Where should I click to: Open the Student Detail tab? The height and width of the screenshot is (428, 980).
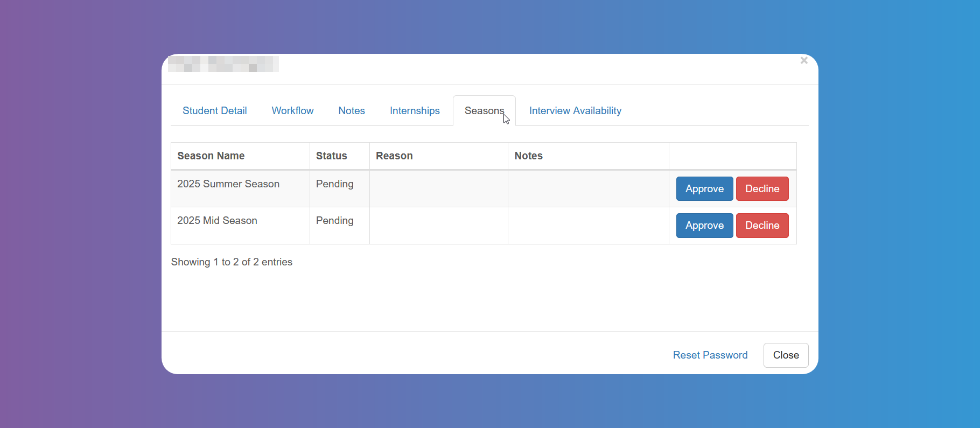pyautogui.click(x=214, y=111)
